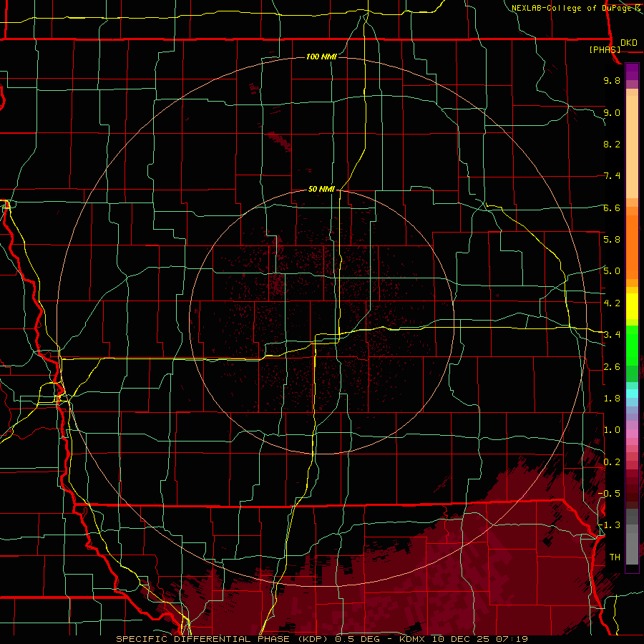Pick the bright green band of the color scale

[x=632, y=346]
